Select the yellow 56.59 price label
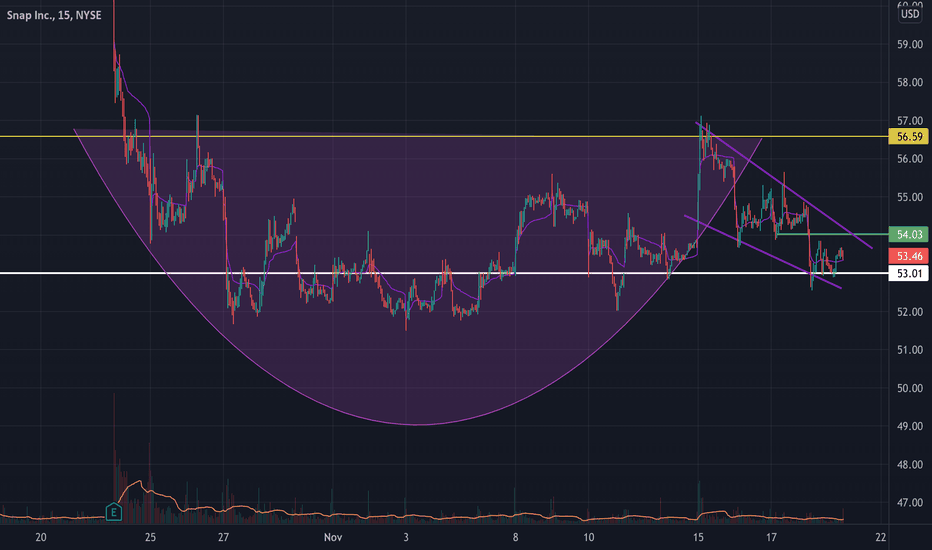 (x=908, y=137)
